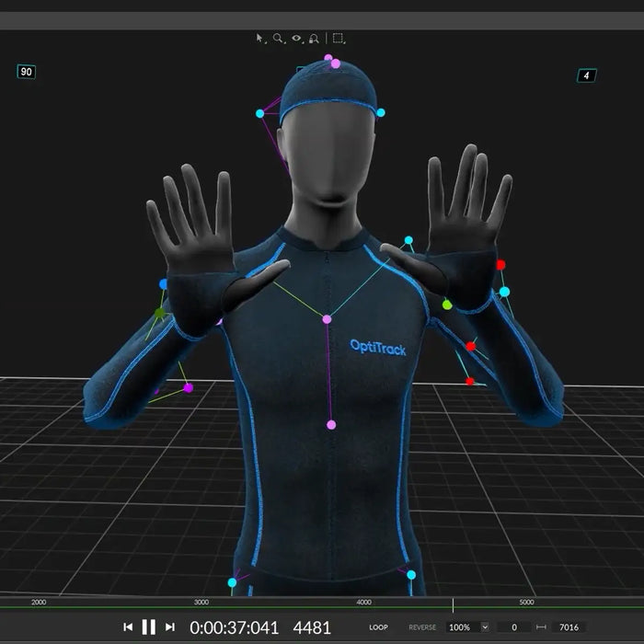Select the arrow pointer tool
Image resolution: width=644 pixels, height=644 pixels.
(260, 39)
